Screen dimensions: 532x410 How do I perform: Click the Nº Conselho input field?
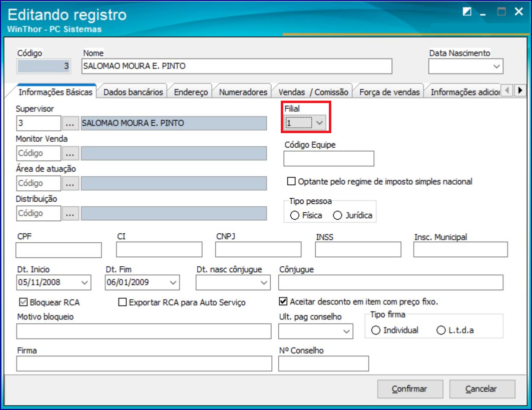(324, 364)
